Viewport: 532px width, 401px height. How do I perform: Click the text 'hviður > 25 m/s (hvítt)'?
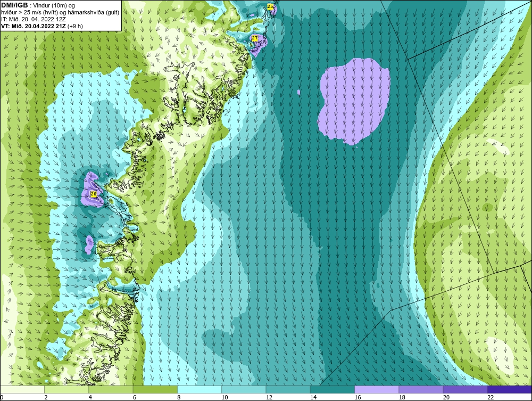click(x=29, y=12)
